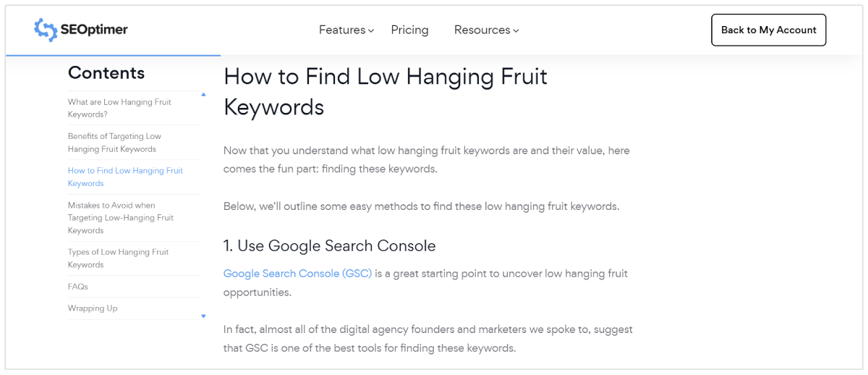Viewport: 868px width, 375px height.
Task: Navigate to Types of Low Hanging Fruit Keywords
Action: tap(118, 258)
